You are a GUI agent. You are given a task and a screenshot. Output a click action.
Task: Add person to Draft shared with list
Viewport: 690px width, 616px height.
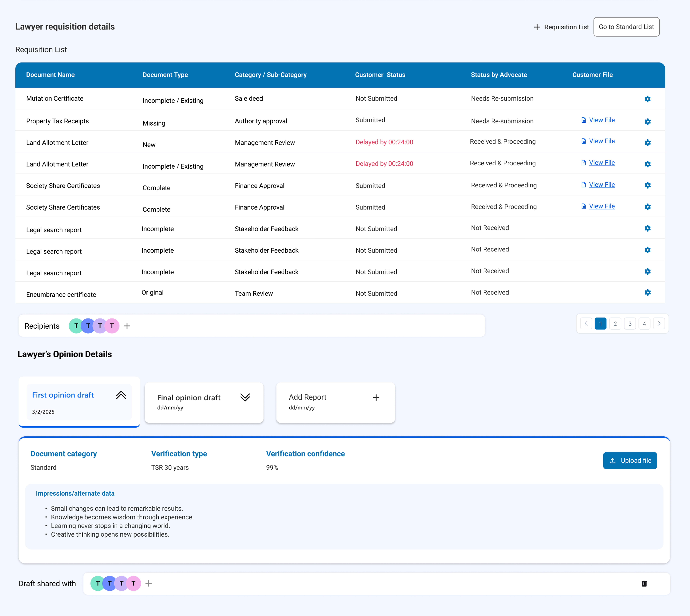[148, 583]
